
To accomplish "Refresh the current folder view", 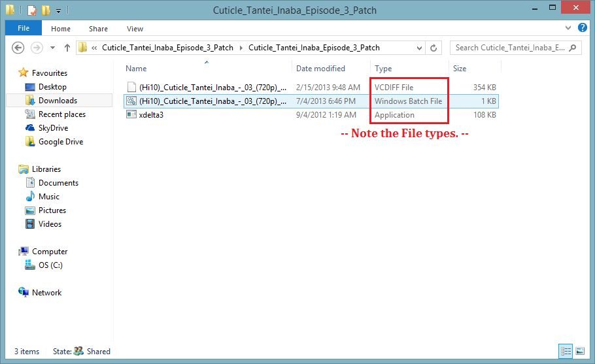I will click(433, 48).
